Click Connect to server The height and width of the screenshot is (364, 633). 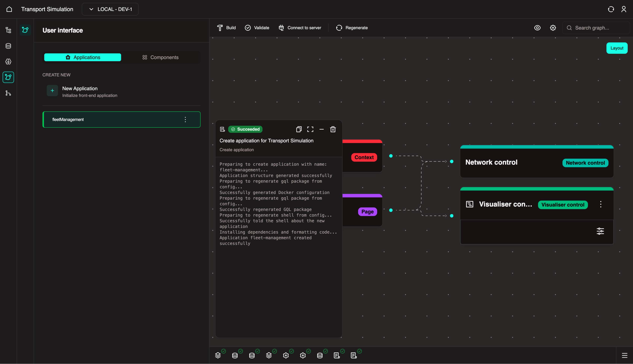(300, 28)
